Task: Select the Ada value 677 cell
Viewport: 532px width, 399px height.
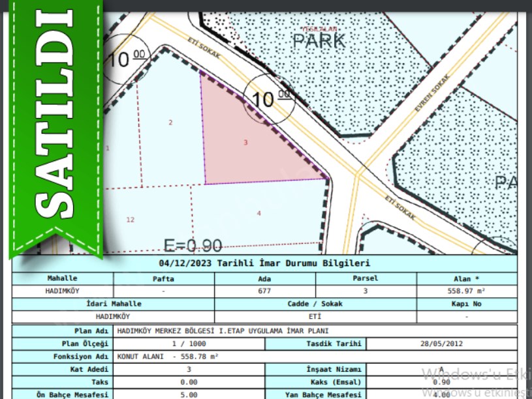Action: [x=264, y=291]
